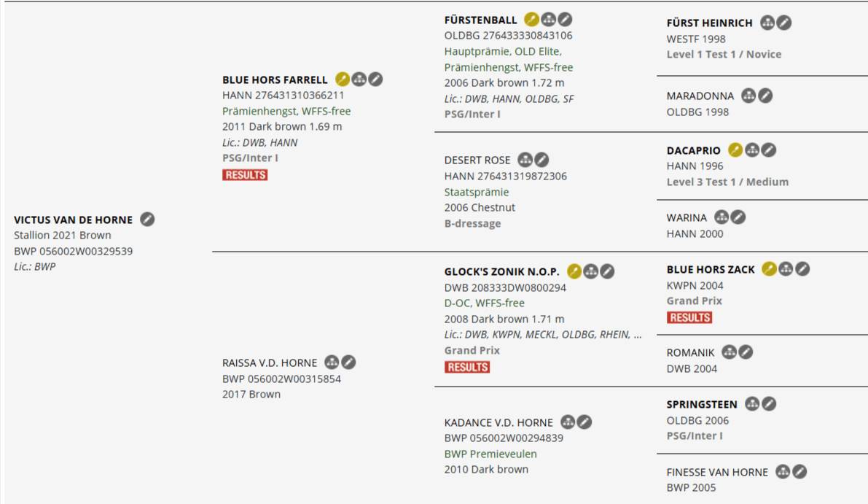Click the gold icon next to Dacaprio
Screen dimensions: 868x504
(735, 150)
